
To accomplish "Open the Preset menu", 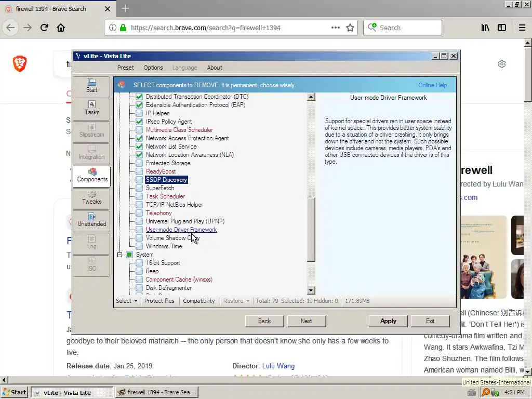I will pos(126,68).
